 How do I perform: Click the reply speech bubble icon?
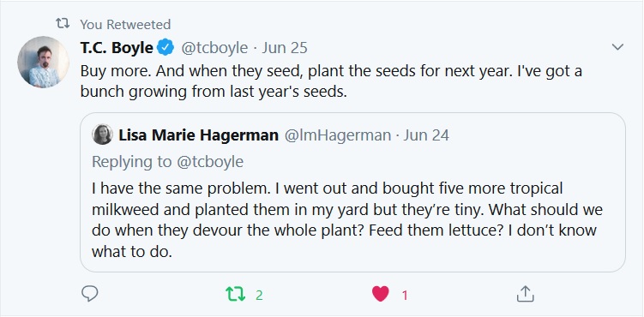89,294
